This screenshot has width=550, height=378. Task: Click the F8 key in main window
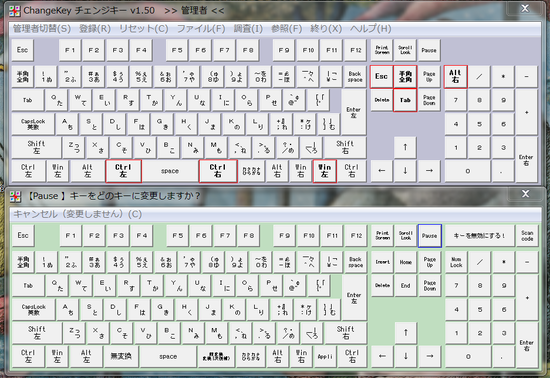(248, 50)
